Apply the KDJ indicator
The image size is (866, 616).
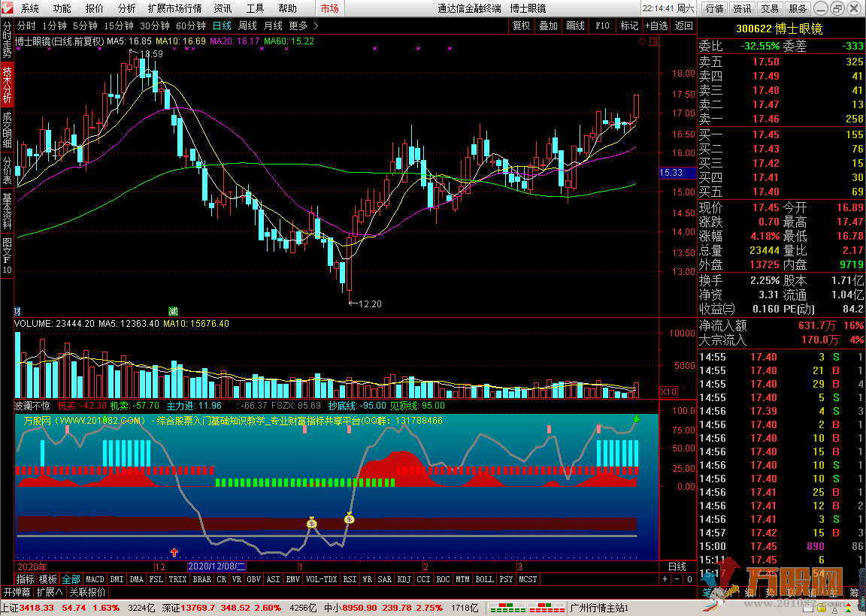(x=404, y=580)
